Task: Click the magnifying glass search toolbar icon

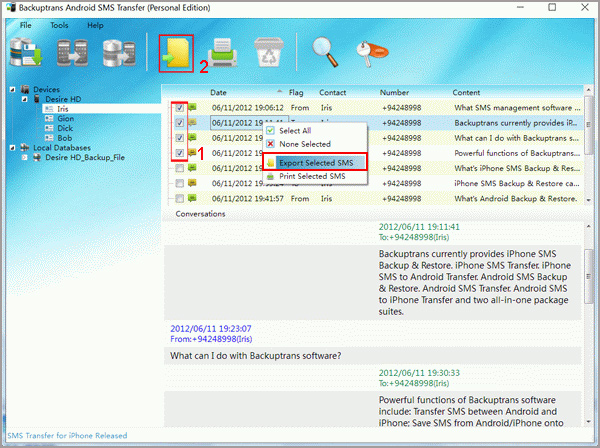Action: click(x=325, y=52)
